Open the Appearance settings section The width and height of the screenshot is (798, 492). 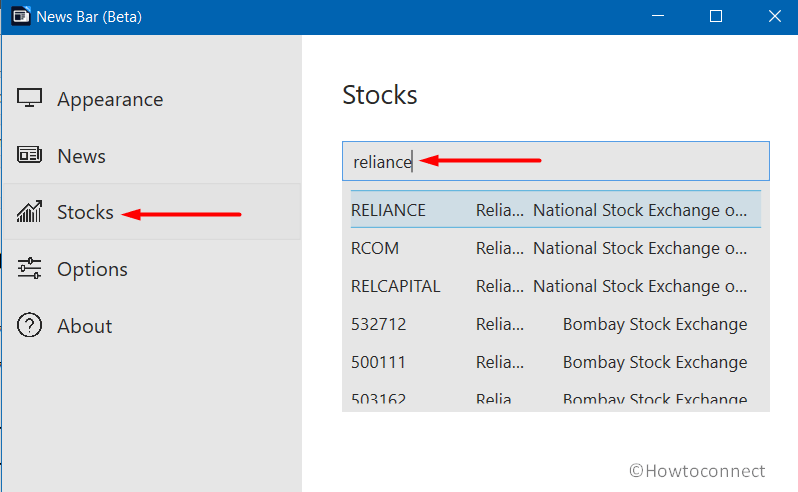point(152,99)
